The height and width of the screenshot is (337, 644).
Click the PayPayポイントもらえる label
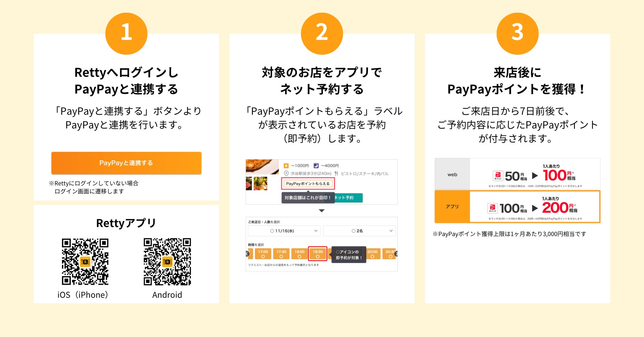308,183
